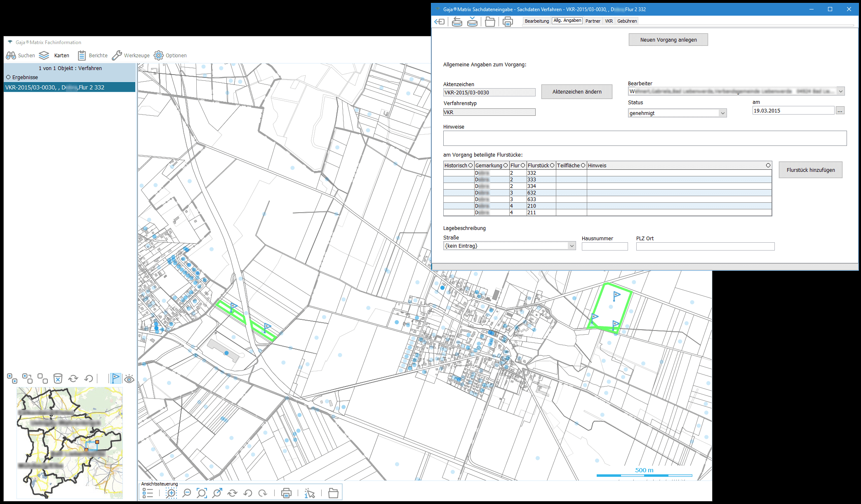Click delete selection trash icon
The image size is (861, 504).
pos(58,378)
